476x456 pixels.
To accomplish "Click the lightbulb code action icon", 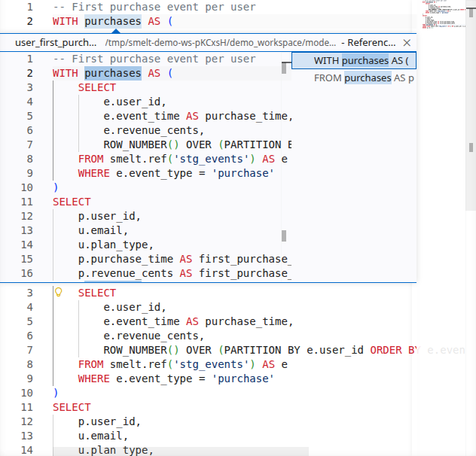I will [58, 293].
